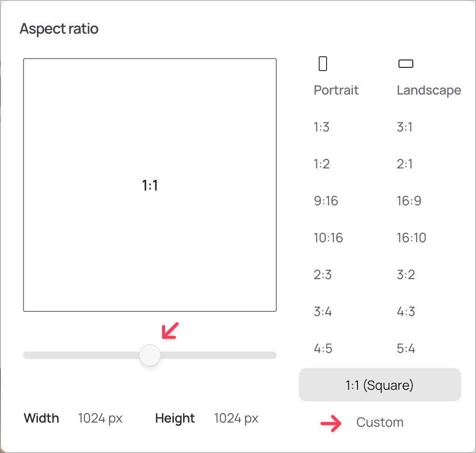Viewport: 476px width, 453px height.
Task: Click the 1:1 preview square
Action: click(149, 185)
